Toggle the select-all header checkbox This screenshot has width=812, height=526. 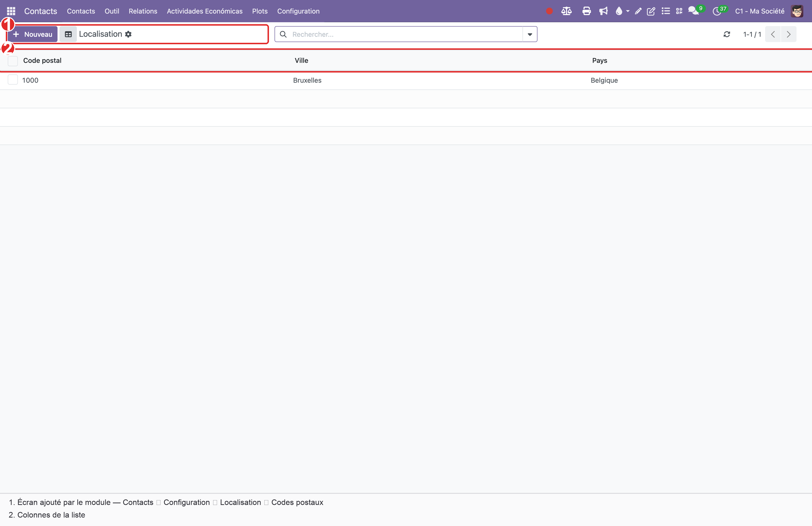click(13, 61)
